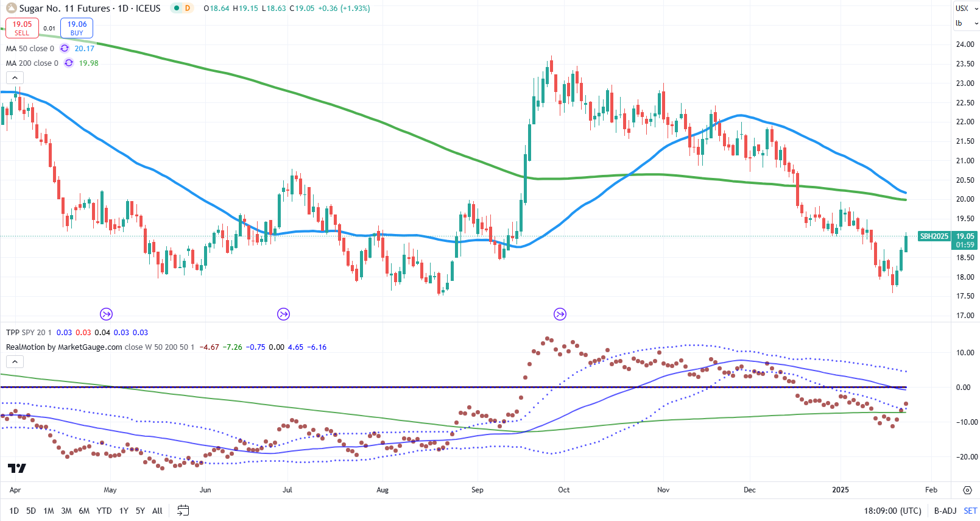Click the refresh icon beside MA 200
Screen dimensions: 980x521
click(69, 63)
